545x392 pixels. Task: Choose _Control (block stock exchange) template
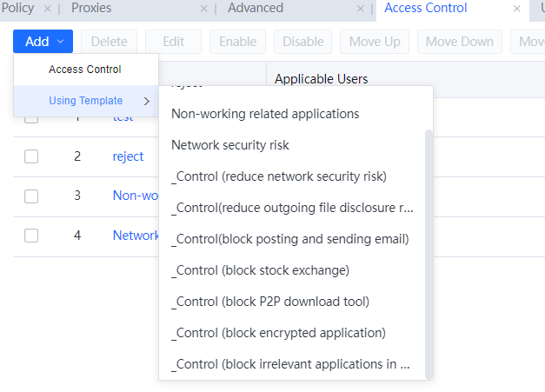click(261, 270)
